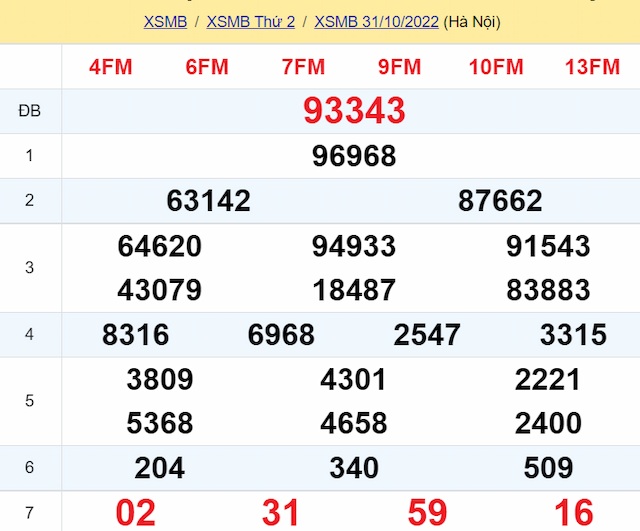Click seventh prize number 59

point(427,512)
